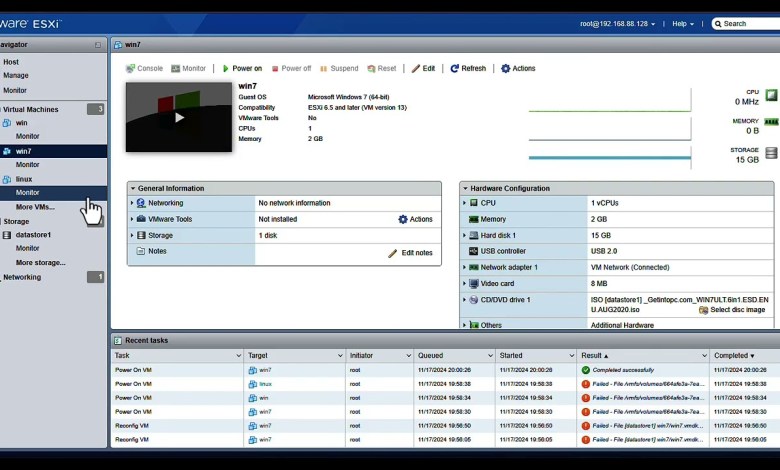Expand the Storage row in General Information
The image size is (780, 470).
(132, 235)
